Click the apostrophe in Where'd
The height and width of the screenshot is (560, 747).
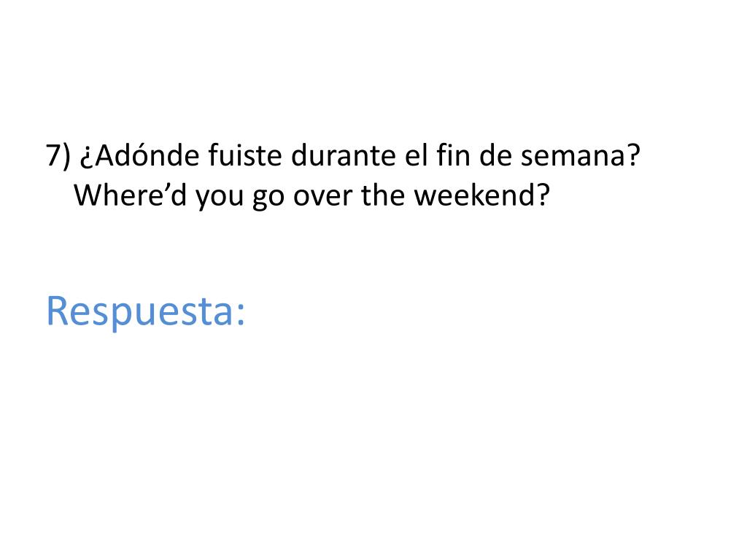[165, 186]
